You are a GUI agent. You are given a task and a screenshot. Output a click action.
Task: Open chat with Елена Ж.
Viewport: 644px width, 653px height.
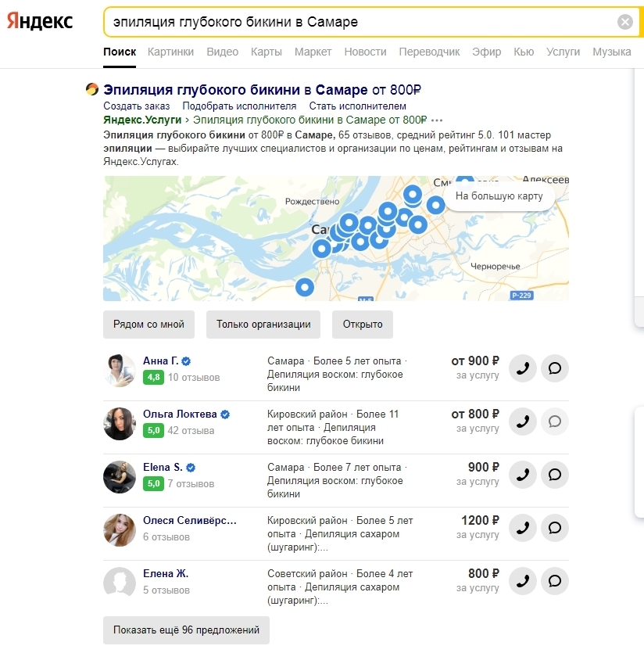[555, 581]
